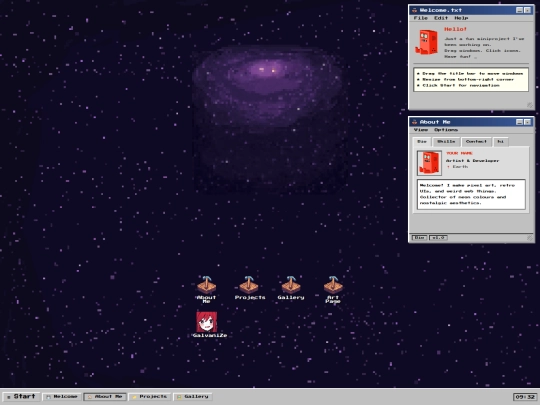Minimize the Welcome.txt window
Screen dimensions: 540x405
pos(519,10)
